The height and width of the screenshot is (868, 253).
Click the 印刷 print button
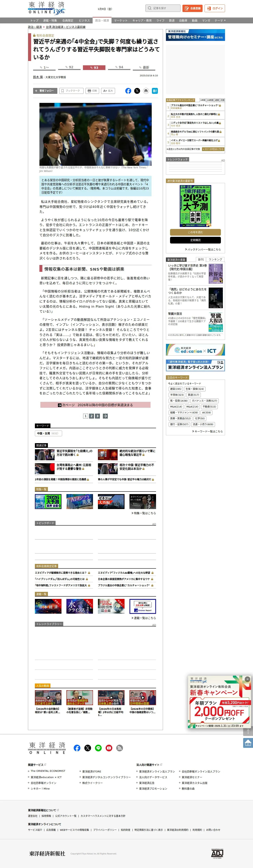pyautogui.click(x=92, y=91)
